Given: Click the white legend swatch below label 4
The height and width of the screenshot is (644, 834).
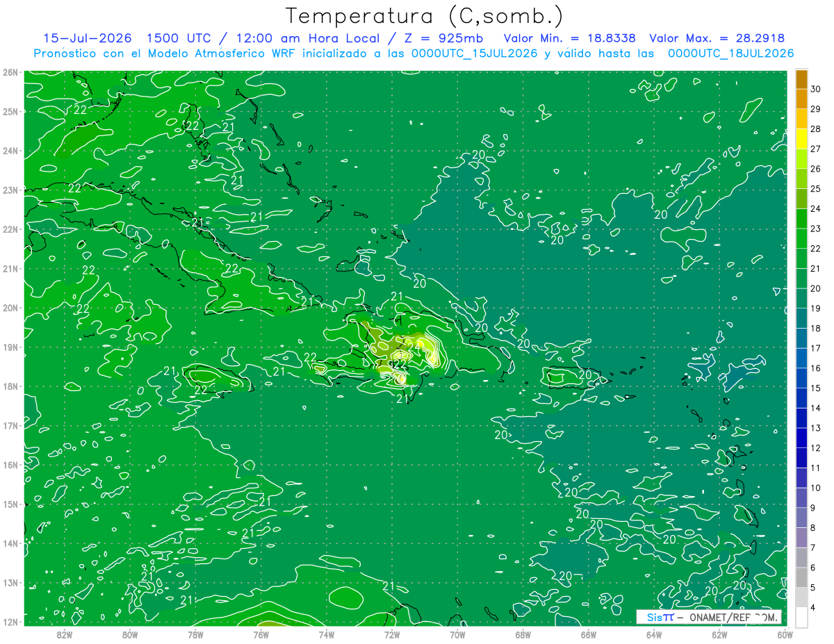Looking at the screenshot, I should (801, 617).
